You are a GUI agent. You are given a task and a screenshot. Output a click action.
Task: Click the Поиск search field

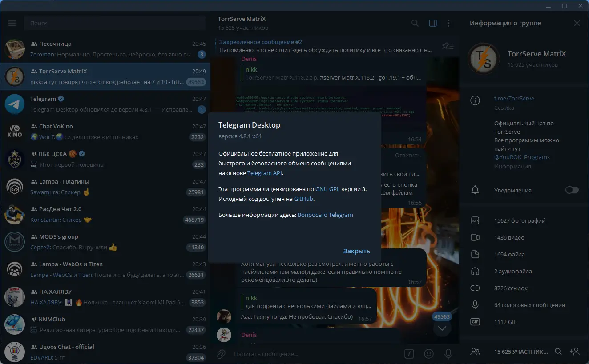point(115,23)
